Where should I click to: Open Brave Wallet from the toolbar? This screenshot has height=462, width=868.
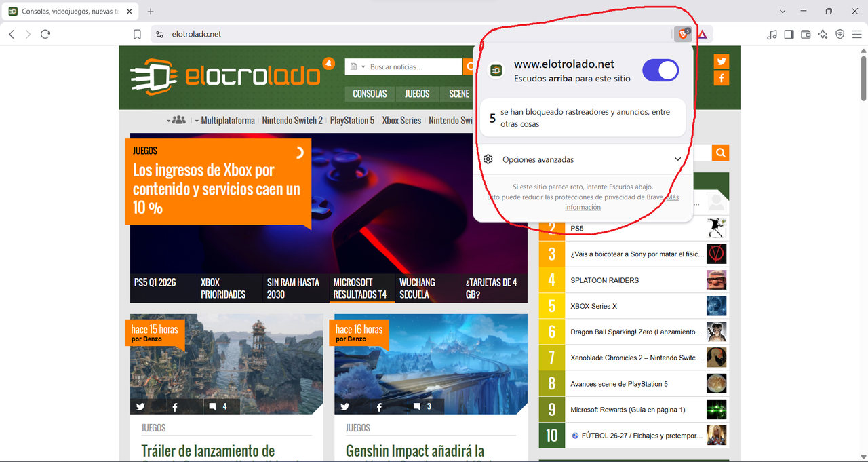(806, 34)
